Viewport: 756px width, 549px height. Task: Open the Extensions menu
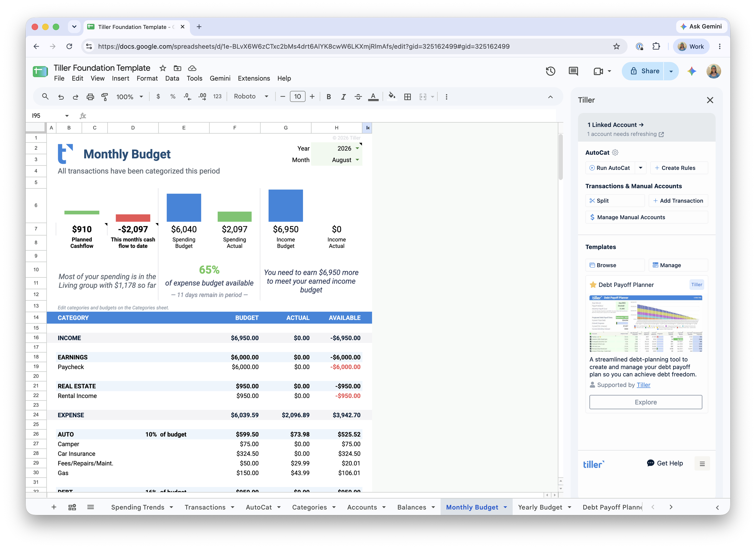click(254, 78)
